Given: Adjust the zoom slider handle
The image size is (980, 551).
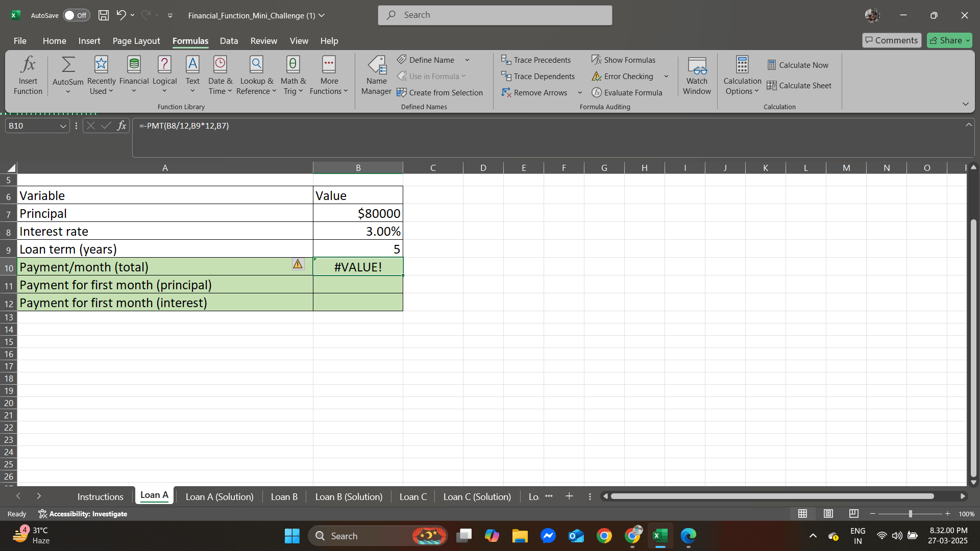Looking at the screenshot, I should tap(910, 514).
